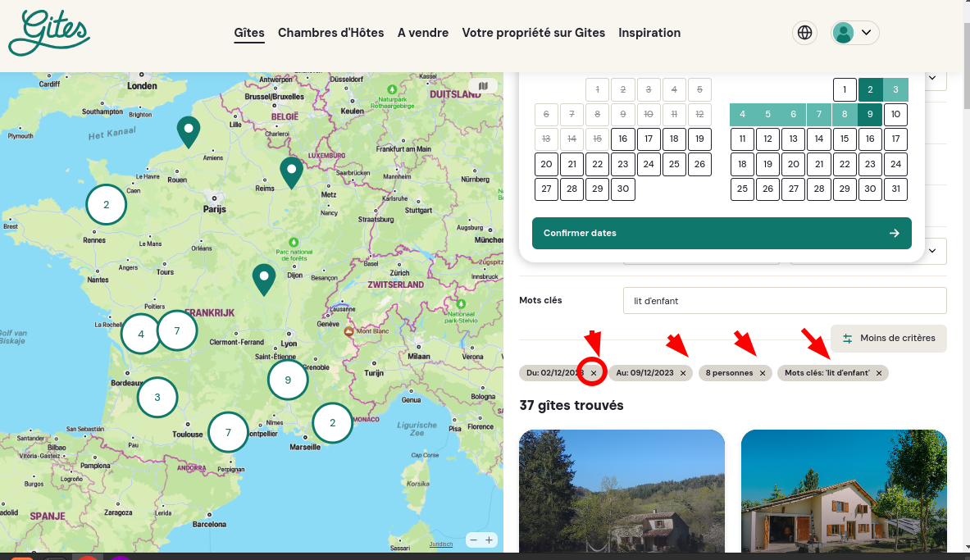Open the Chambres d'Hôtes menu
The height and width of the screenshot is (560, 970).
pyautogui.click(x=331, y=33)
